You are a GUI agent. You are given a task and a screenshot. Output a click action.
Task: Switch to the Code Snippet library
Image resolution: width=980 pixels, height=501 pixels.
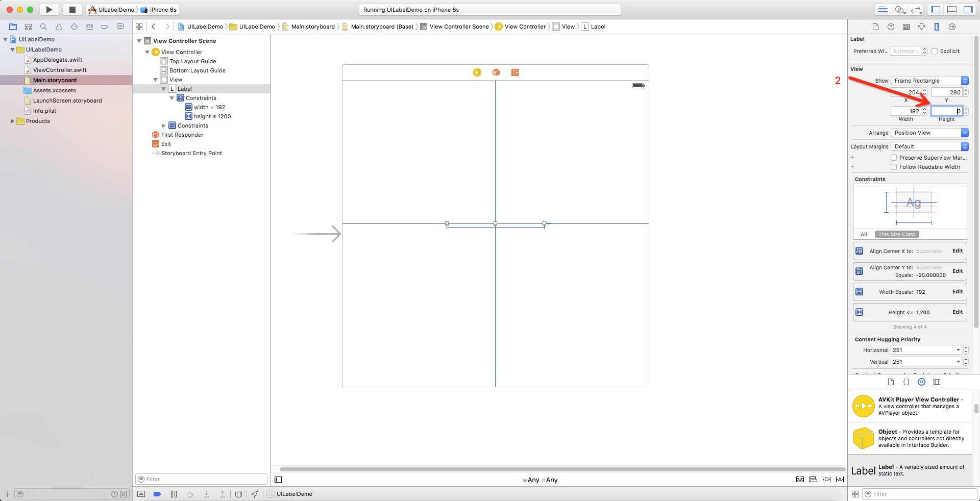point(906,382)
